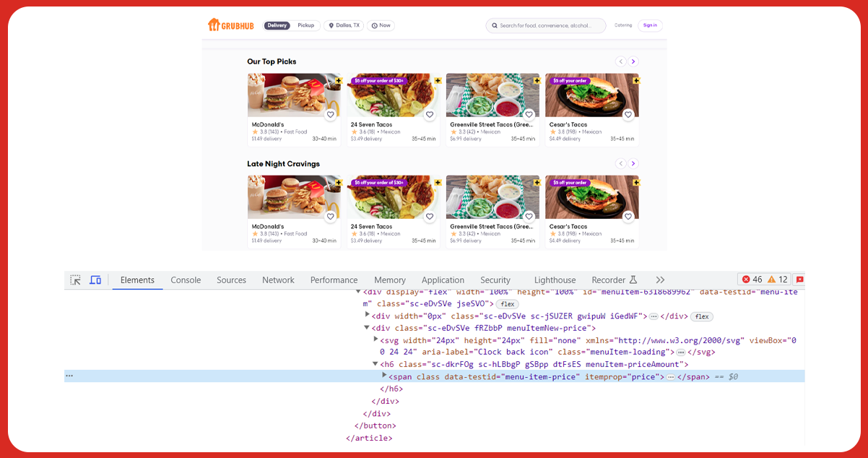Favorite 24 Seven Tacos in Late Night Cravings
This screenshot has width=868, height=458.
[x=430, y=216]
